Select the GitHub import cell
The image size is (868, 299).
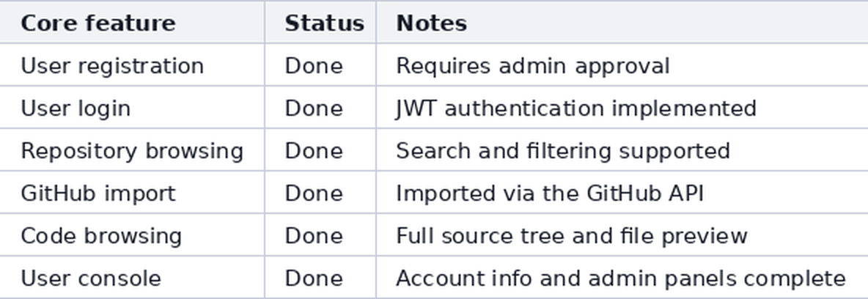[132, 192]
